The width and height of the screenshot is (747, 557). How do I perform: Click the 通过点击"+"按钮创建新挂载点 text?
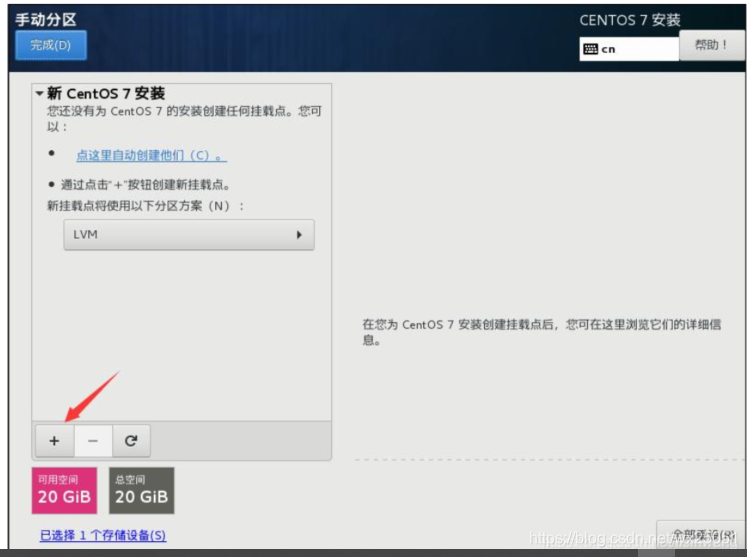[145, 184]
